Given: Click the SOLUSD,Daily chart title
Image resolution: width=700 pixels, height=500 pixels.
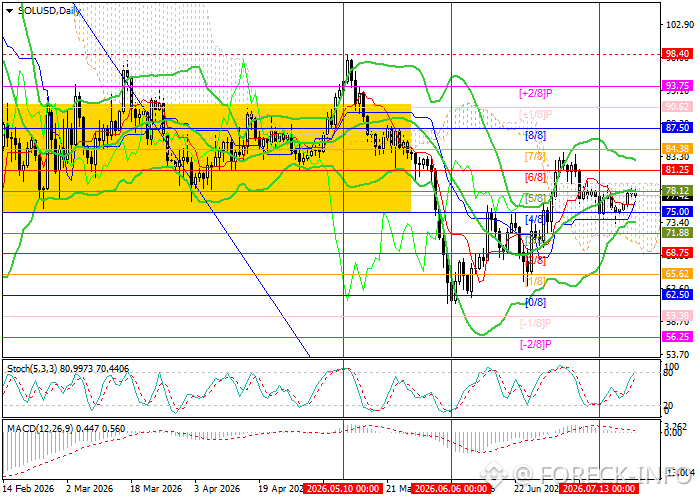Looking at the screenshot, I should click(x=49, y=11).
